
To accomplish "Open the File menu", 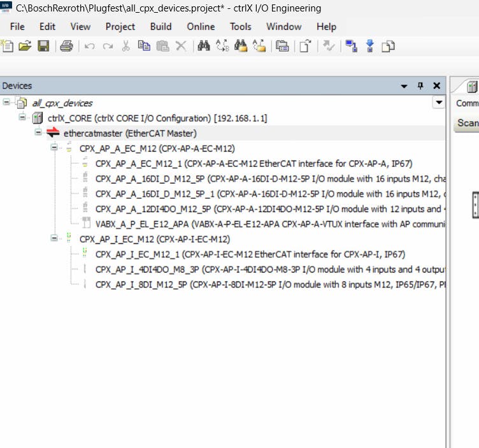I will (x=17, y=27).
